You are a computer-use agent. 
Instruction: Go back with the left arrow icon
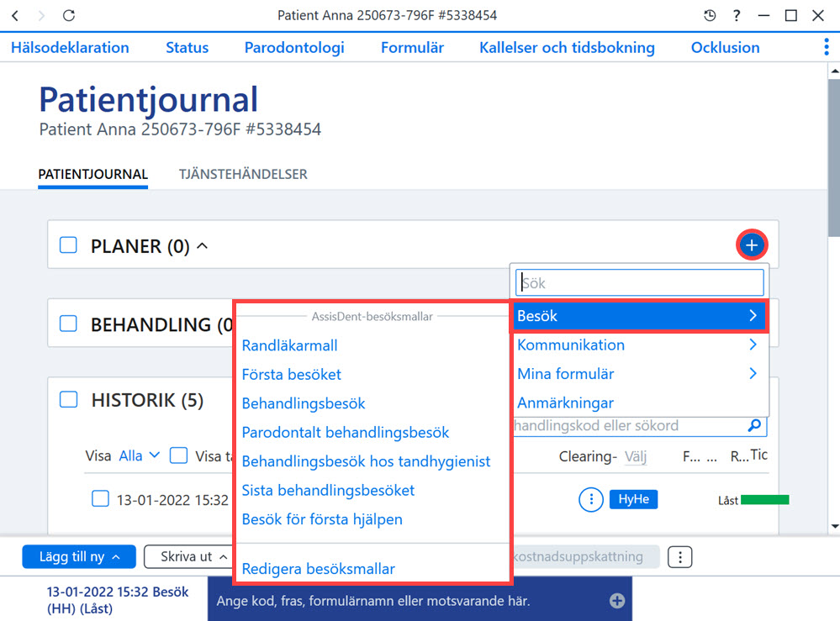[15, 15]
